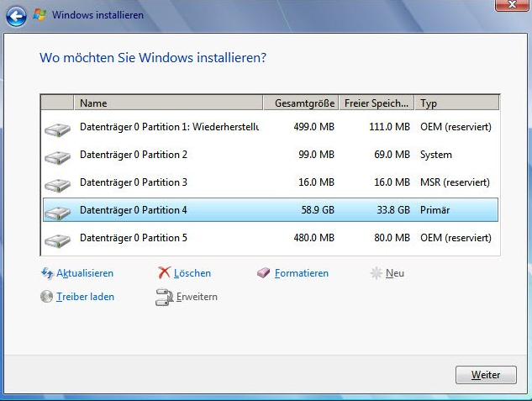This screenshot has width=532, height=401.
Task: Click the 111.0 MB free space cell
Action: (389, 127)
